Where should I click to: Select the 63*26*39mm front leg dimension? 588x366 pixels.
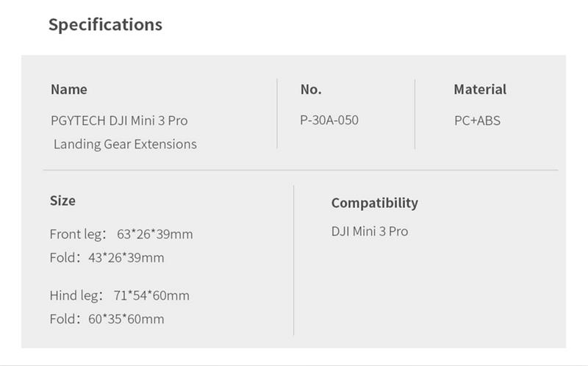point(154,234)
